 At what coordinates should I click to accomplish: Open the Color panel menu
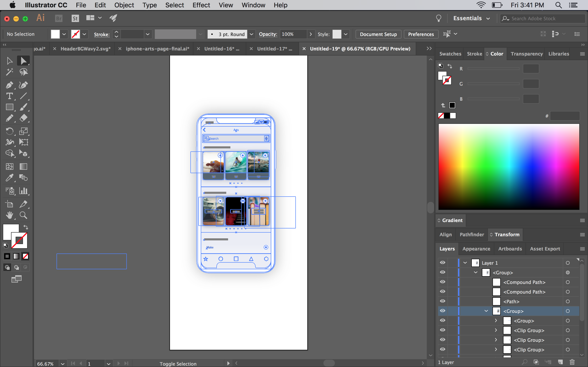coord(582,54)
